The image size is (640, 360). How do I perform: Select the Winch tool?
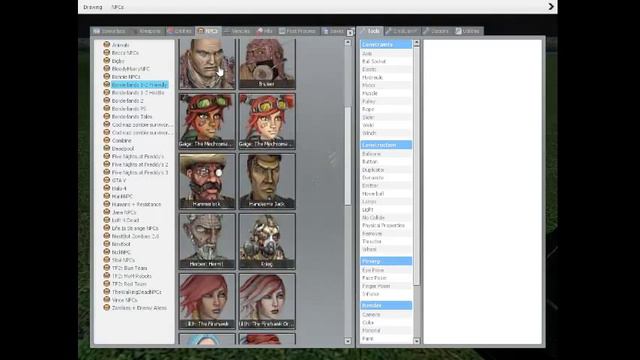tap(386, 133)
